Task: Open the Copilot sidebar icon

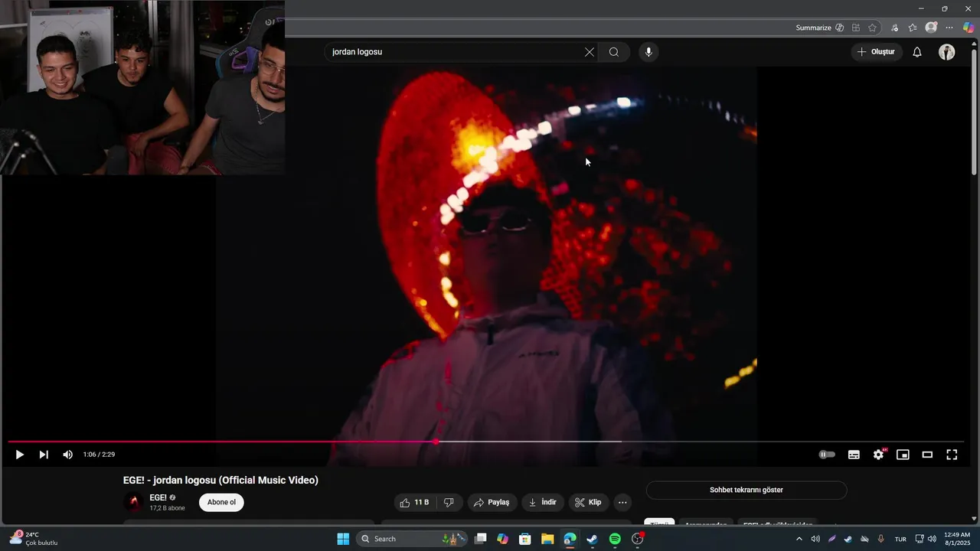Action: click(969, 28)
